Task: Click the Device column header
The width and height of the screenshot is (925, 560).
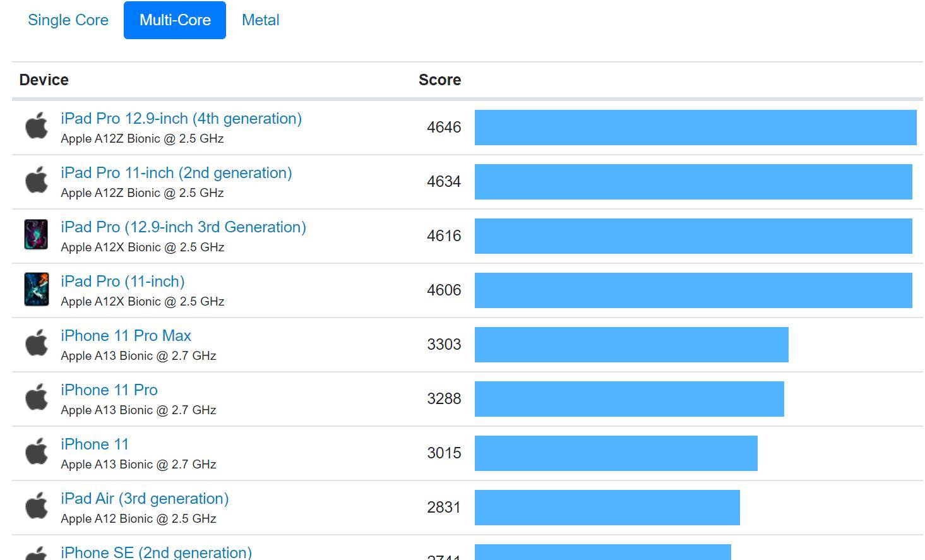Action: pyautogui.click(x=44, y=80)
